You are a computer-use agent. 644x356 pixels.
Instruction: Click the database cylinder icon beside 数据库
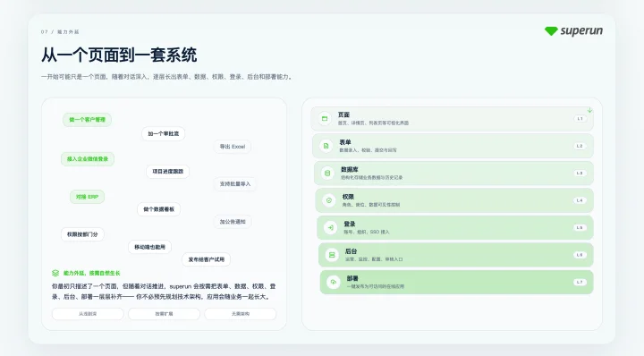click(327, 174)
